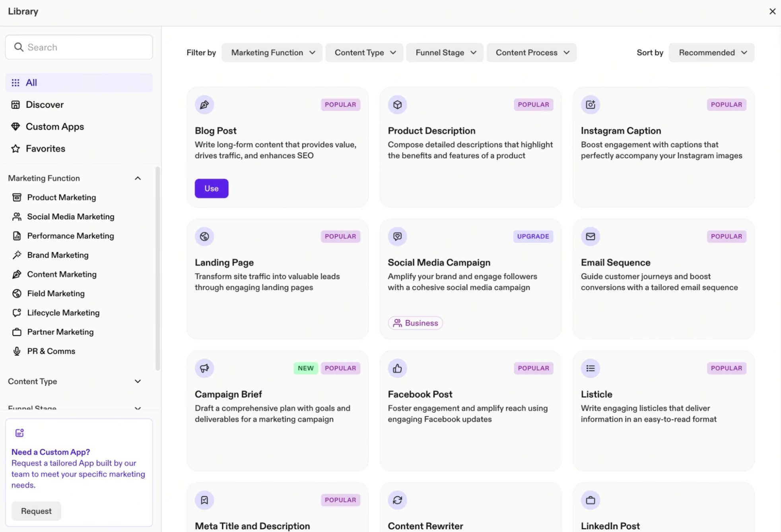Click the search magnifier icon
This screenshot has height=532, width=781.
coord(19,47)
